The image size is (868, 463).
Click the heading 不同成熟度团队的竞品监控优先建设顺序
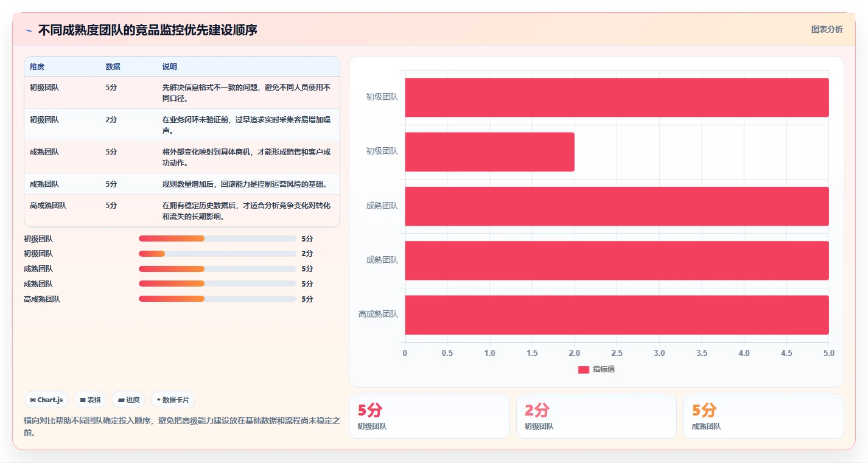pos(148,30)
